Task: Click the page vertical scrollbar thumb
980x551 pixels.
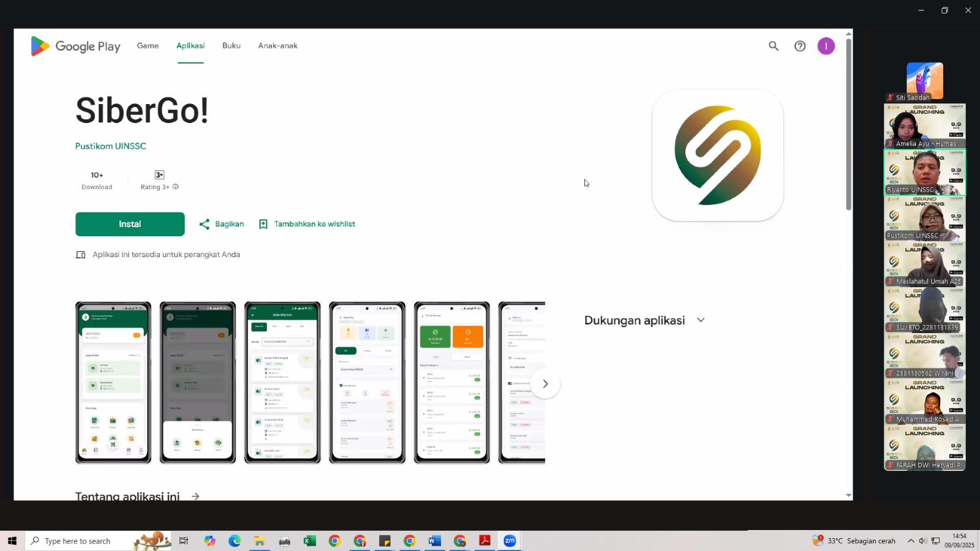Action: 848,122
